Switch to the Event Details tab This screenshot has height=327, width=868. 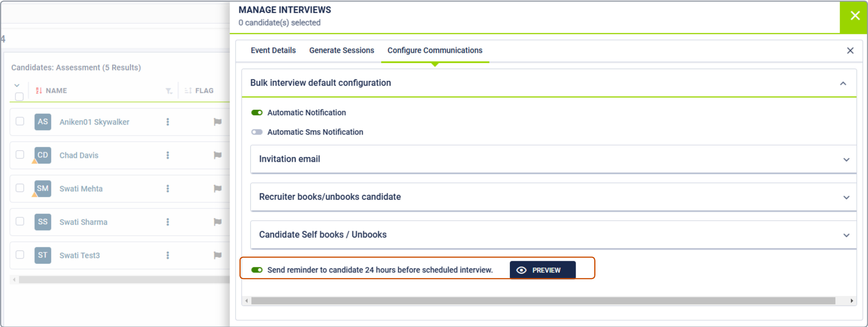point(273,50)
